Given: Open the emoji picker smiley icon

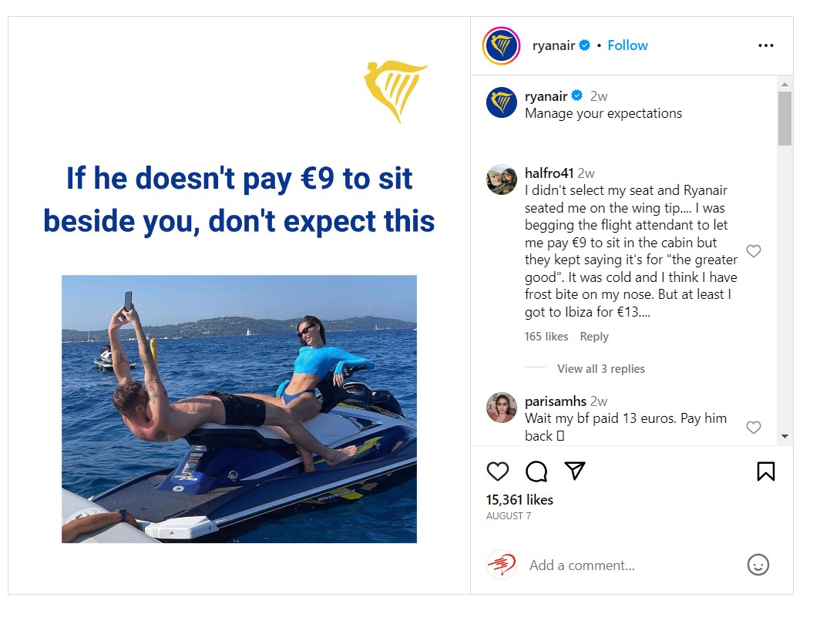Looking at the screenshot, I should (x=758, y=565).
